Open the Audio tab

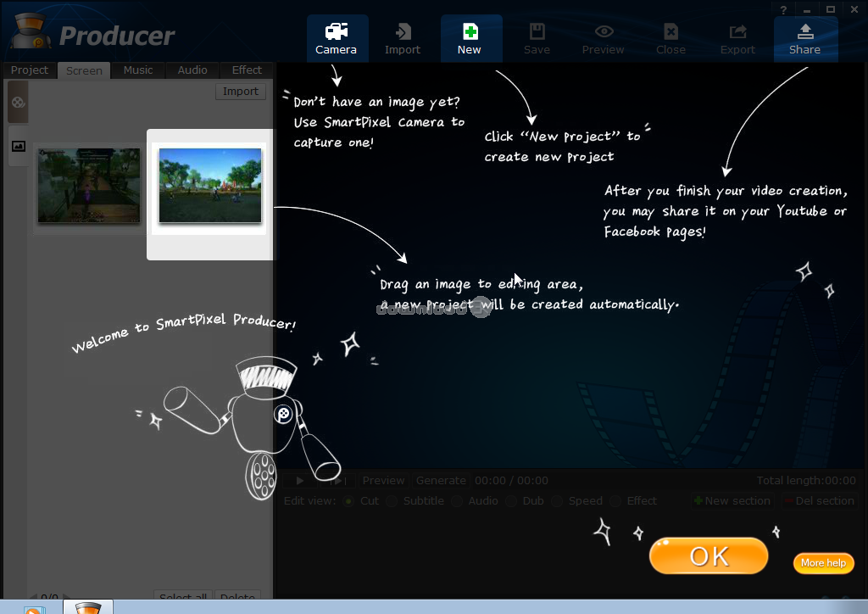[x=192, y=70]
